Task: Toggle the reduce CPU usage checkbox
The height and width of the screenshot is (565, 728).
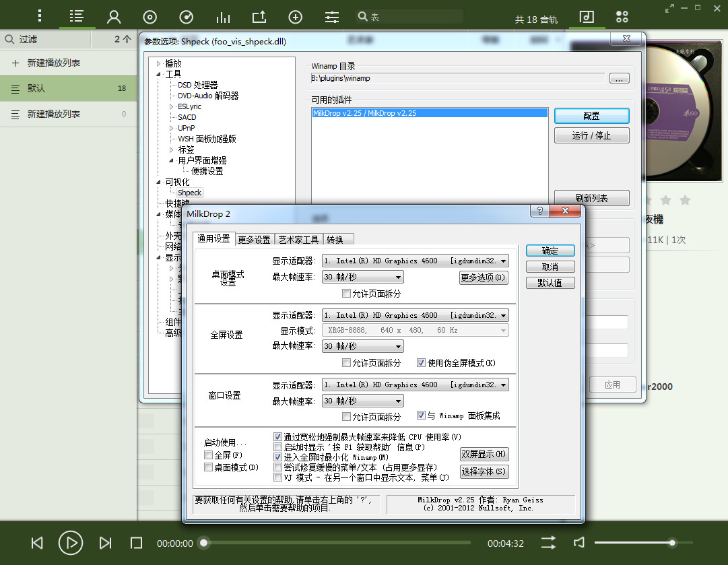Action: 277,436
